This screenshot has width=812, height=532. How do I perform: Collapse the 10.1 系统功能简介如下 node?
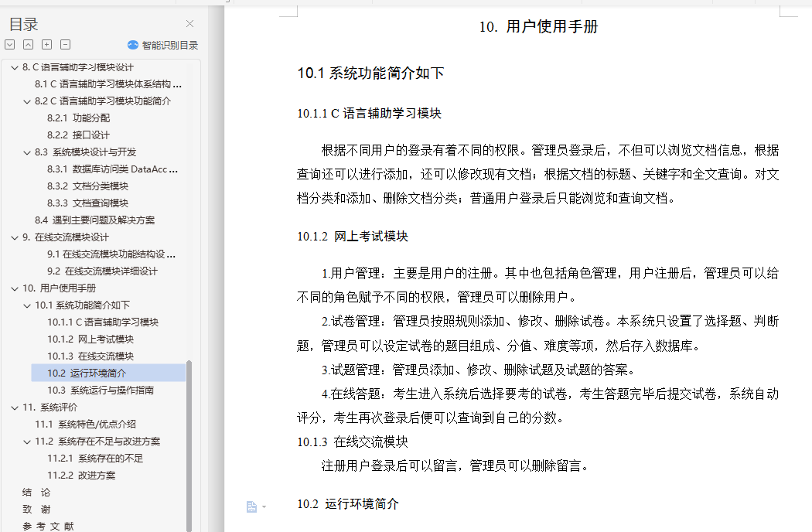click(x=27, y=305)
